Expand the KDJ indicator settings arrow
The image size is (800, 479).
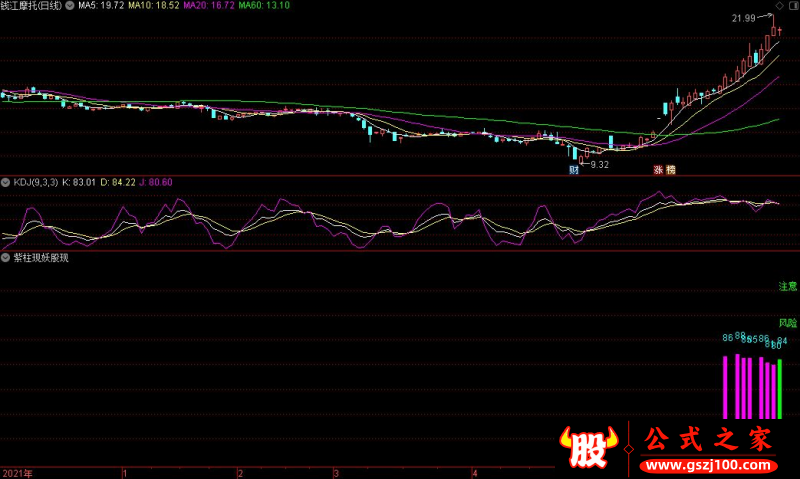[6, 182]
